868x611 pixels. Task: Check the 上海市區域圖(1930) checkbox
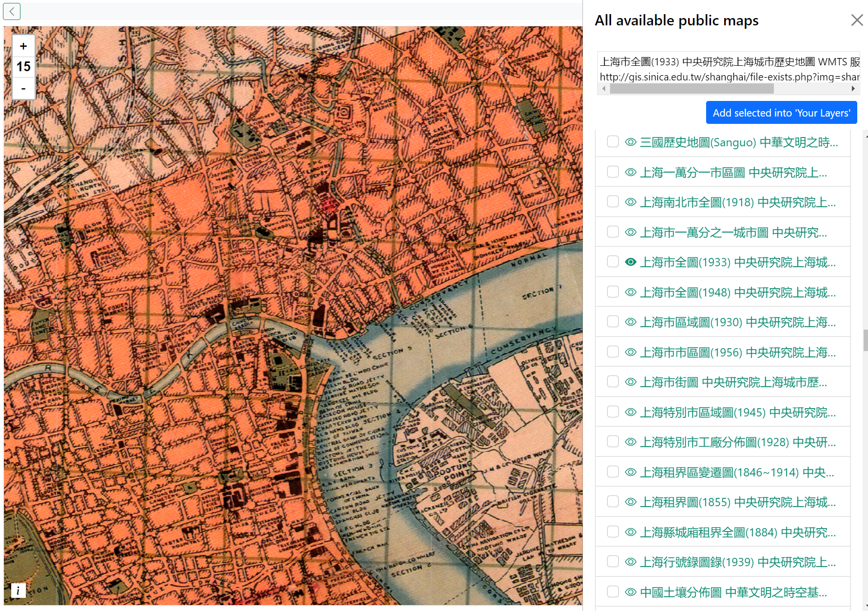pyautogui.click(x=613, y=321)
